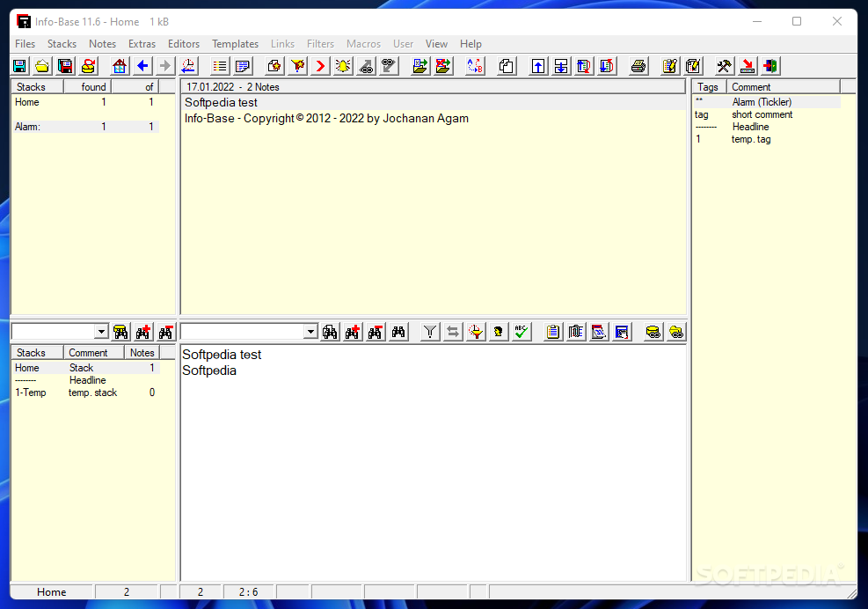Click the gray swap arrows icon

[x=453, y=332]
